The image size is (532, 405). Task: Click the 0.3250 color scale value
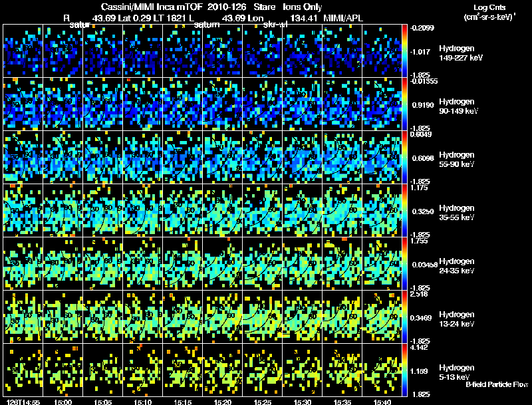coord(423,211)
